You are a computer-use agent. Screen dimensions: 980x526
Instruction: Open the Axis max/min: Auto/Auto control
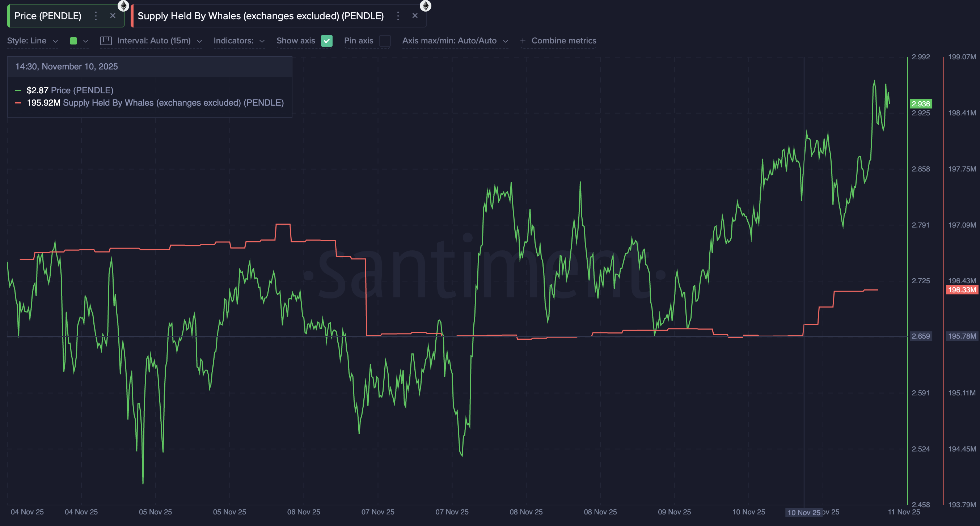[x=455, y=41]
